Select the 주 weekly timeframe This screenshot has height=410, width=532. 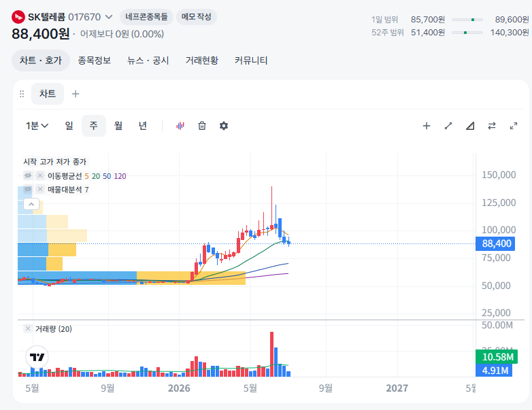click(x=94, y=126)
